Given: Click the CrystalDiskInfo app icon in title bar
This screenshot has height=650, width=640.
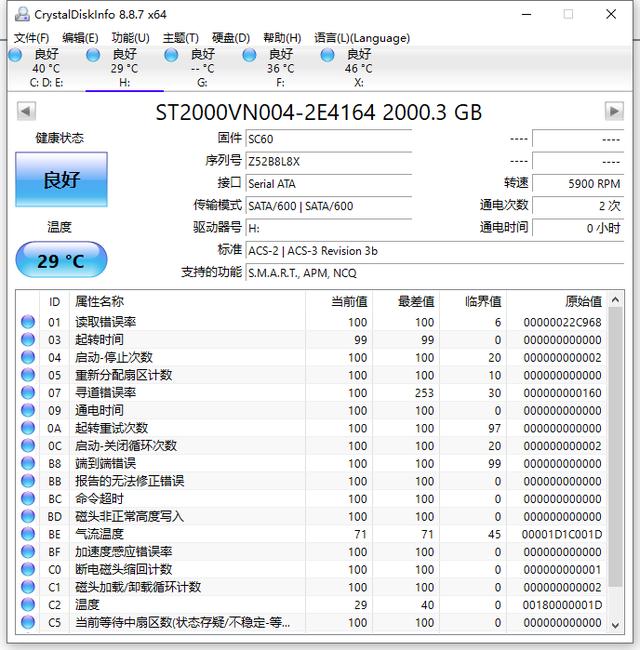Looking at the screenshot, I should [22, 15].
